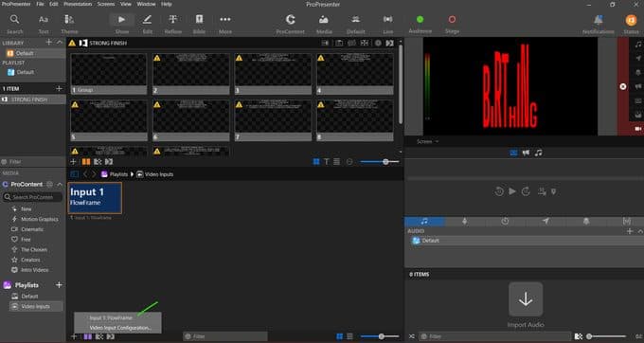Open the Search tool in the toolbar

pos(14,24)
